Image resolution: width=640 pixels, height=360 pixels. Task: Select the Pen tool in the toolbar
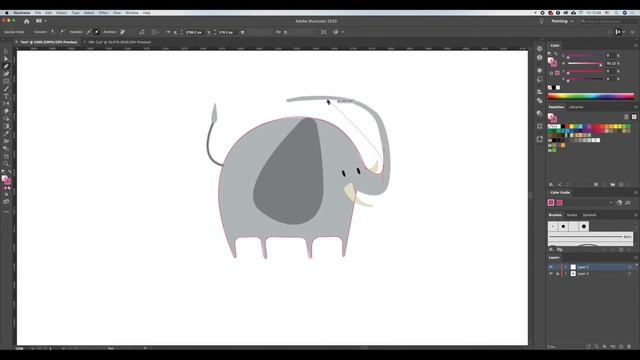click(6, 66)
